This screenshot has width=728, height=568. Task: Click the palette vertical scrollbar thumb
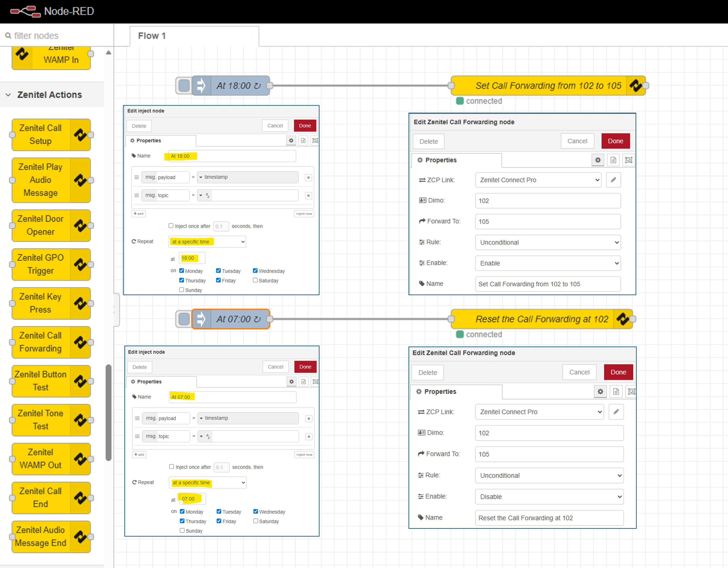tap(108, 412)
